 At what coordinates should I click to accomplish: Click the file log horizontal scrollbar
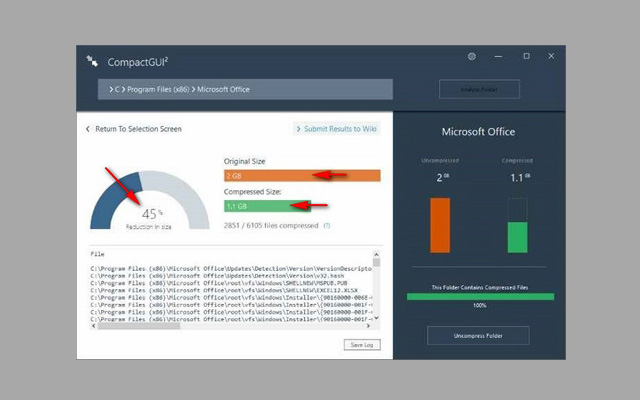pyautogui.click(x=230, y=325)
